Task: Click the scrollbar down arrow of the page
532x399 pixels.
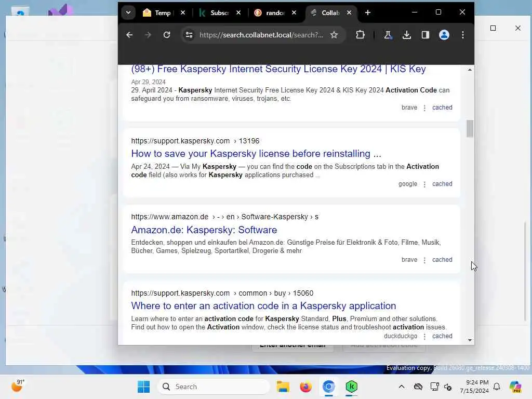Action: [x=470, y=340]
